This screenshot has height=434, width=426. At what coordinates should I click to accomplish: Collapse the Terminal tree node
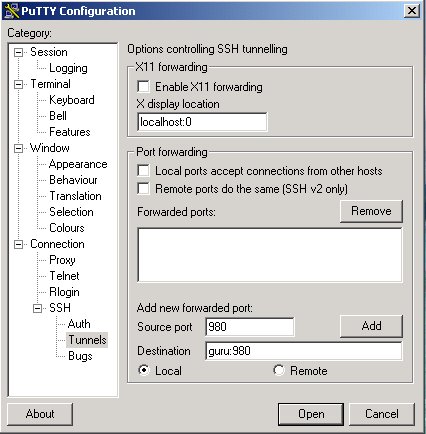(x=18, y=84)
